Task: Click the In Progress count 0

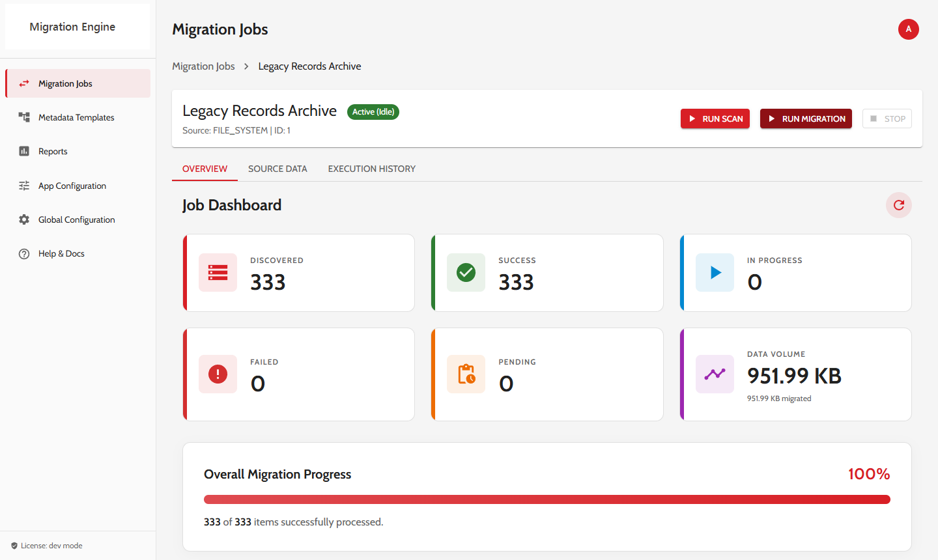Action: [754, 282]
